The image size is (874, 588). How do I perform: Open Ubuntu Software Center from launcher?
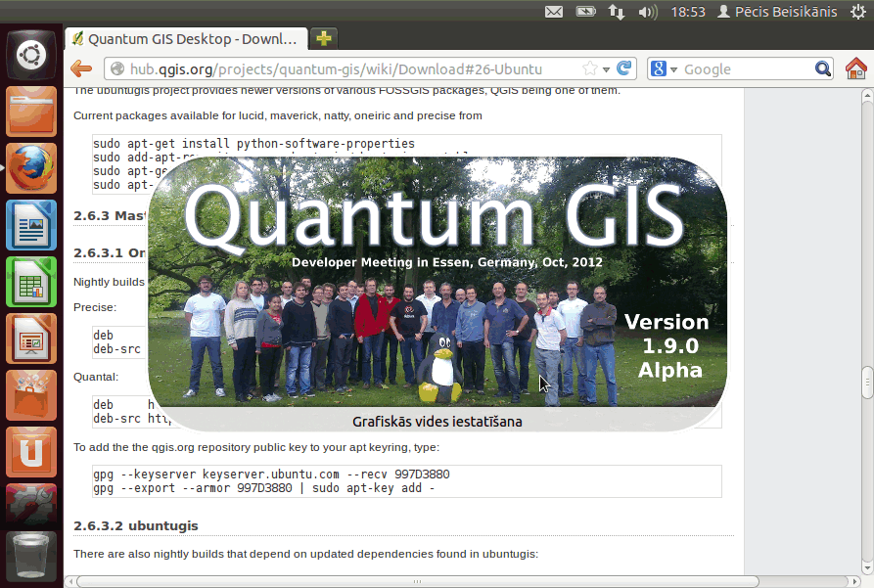(31, 395)
